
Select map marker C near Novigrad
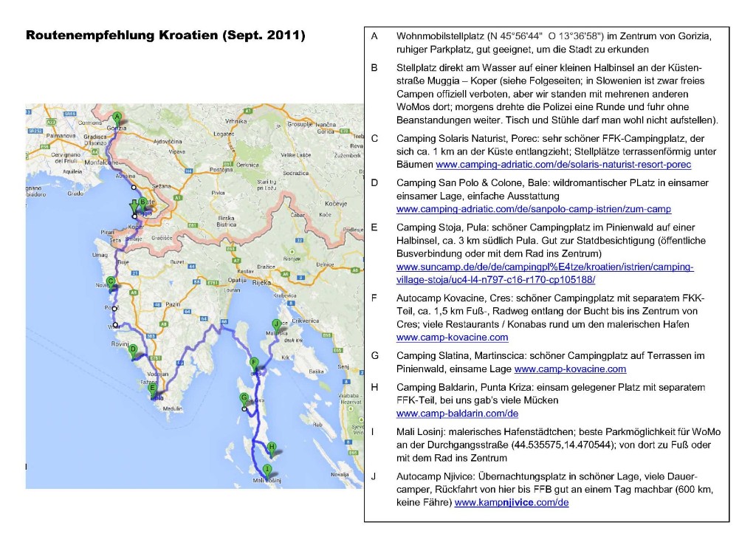[x=111, y=283]
